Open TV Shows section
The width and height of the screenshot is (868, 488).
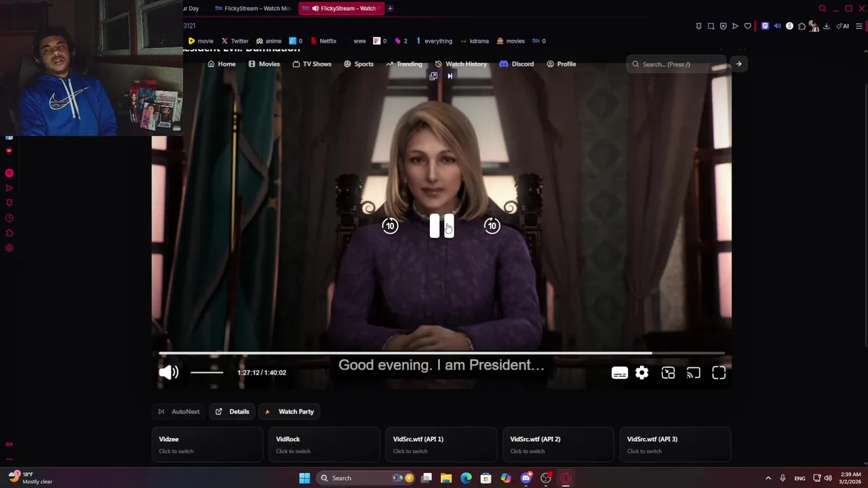point(312,64)
